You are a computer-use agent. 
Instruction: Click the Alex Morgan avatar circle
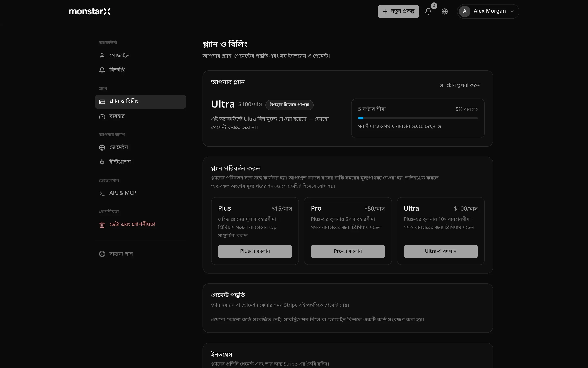(464, 11)
